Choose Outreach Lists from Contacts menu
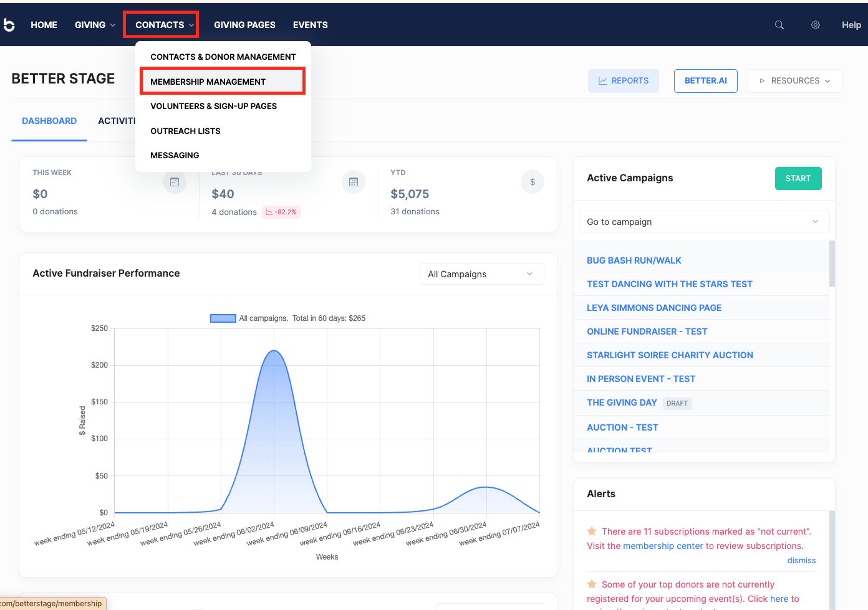Screen dimensions: 868x610 (185, 131)
